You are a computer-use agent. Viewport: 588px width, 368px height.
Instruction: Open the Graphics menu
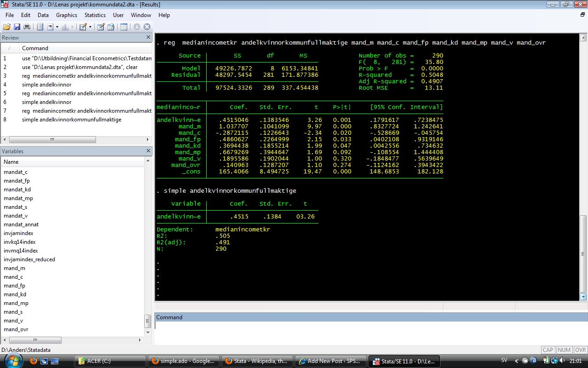pos(67,15)
